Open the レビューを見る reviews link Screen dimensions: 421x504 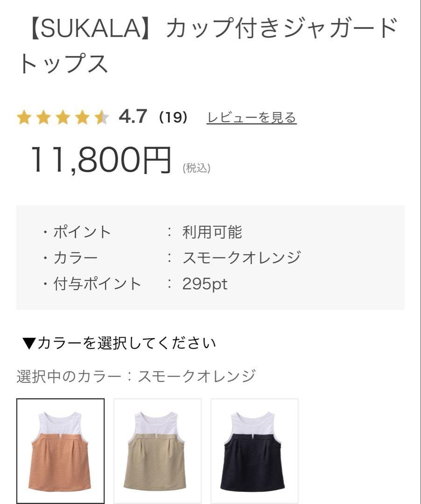[251, 117]
